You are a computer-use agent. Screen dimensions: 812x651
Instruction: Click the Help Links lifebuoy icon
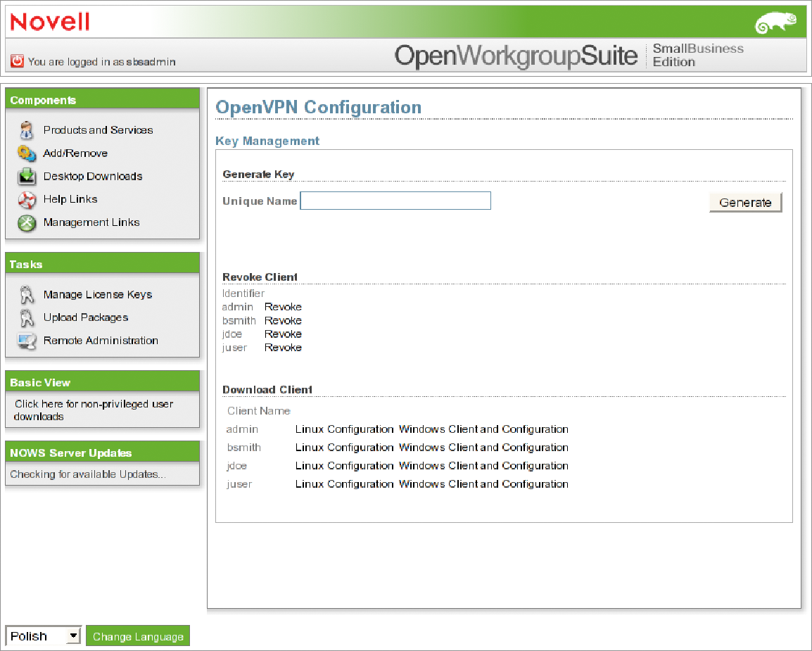pyautogui.click(x=27, y=199)
